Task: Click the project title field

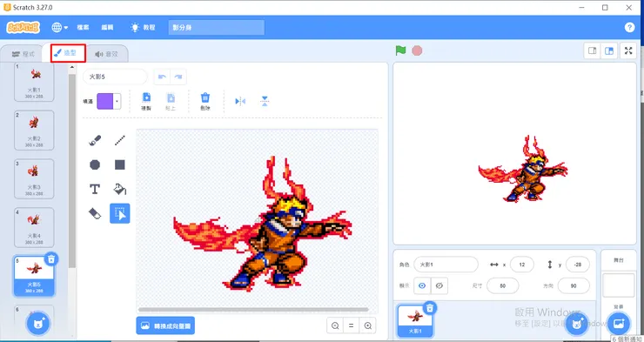Action: 217,28
